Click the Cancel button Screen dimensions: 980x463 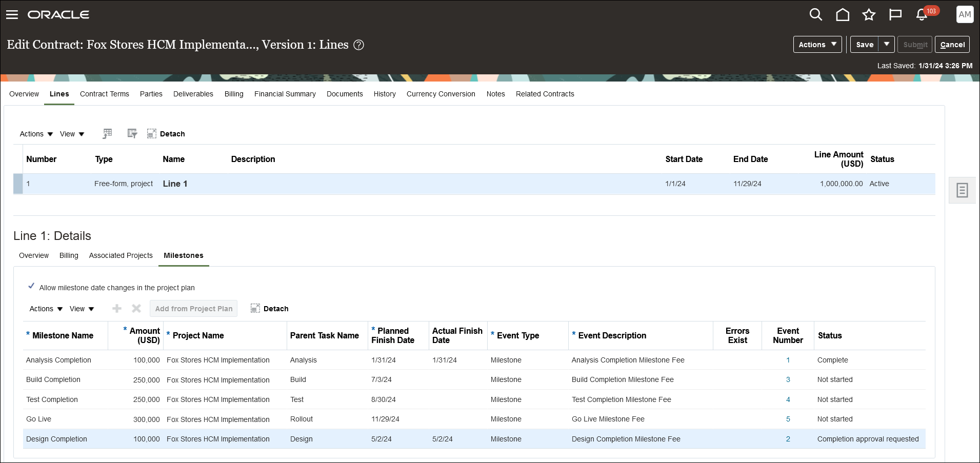tap(952, 45)
